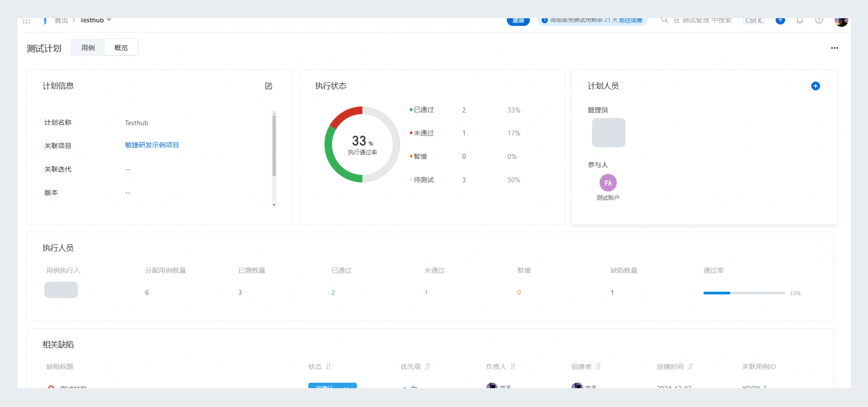This screenshot has width=868, height=407.
Task: Click the 关联用例ID column header
Action: tap(759, 367)
